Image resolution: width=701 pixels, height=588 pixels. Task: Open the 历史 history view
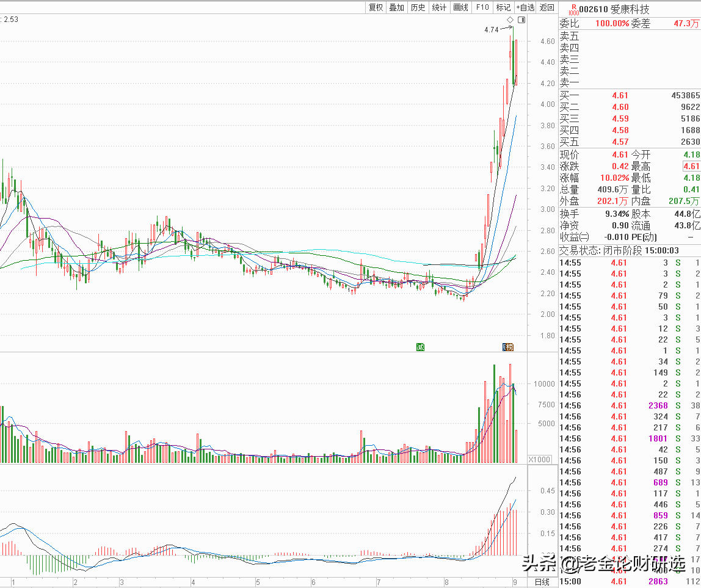point(418,7)
